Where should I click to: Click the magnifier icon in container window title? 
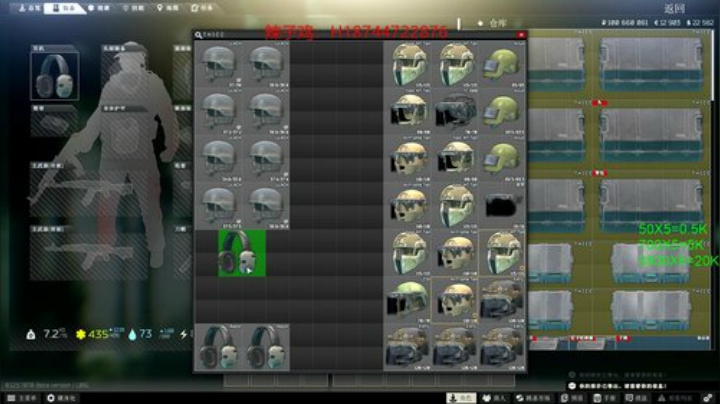click(198, 35)
